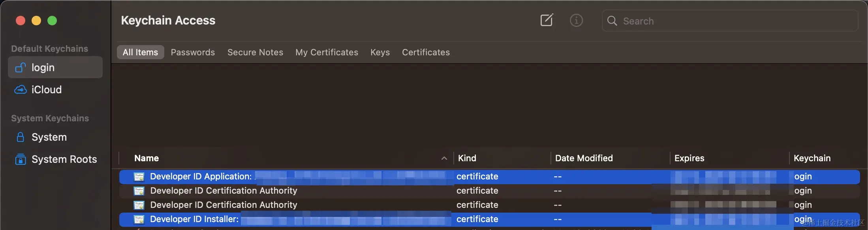Viewport: 868px width, 230px height.
Task: Click the compose new item icon
Action: tap(547, 20)
